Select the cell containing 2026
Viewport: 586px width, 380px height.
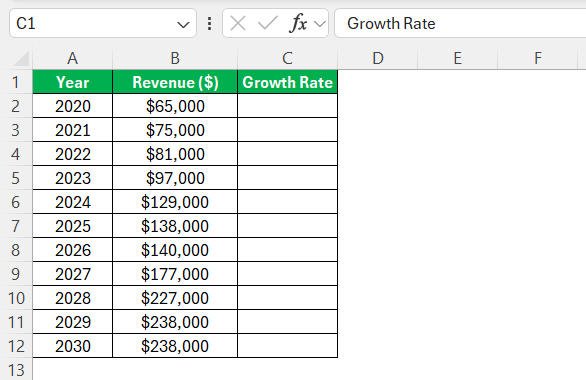(x=73, y=250)
